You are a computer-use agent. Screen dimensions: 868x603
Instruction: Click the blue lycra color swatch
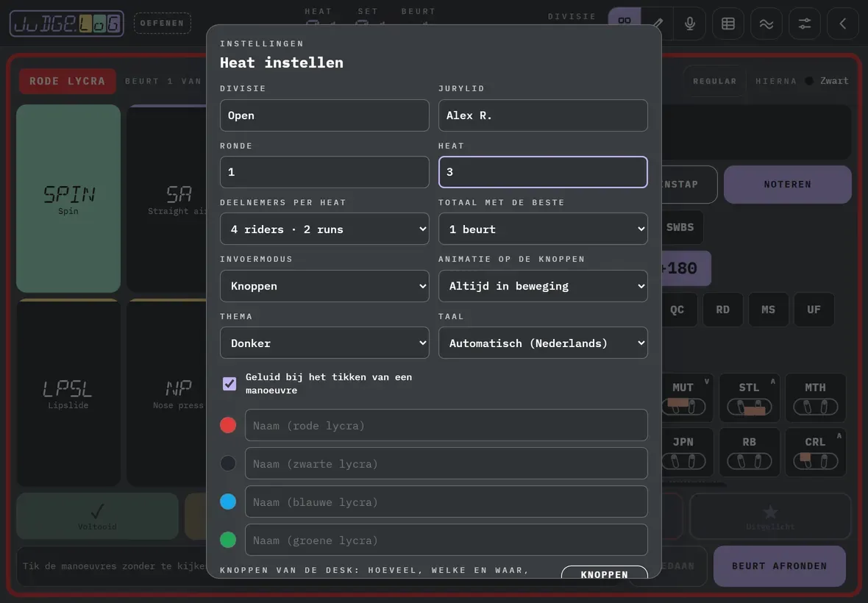pyautogui.click(x=228, y=502)
